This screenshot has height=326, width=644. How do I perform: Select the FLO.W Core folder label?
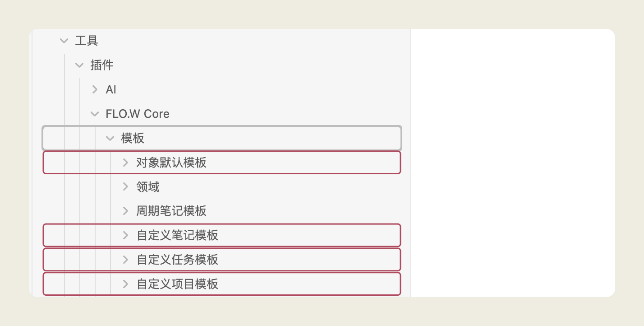tap(138, 114)
